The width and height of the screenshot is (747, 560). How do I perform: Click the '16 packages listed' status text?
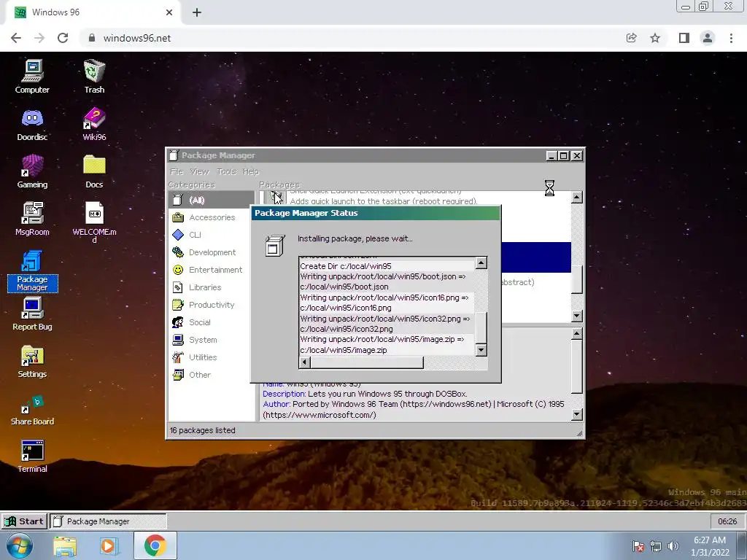tap(203, 430)
